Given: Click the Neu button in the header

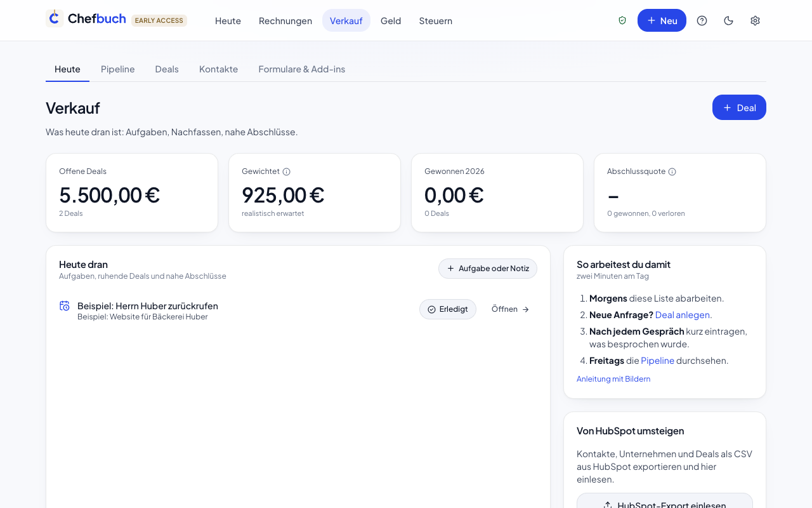Looking at the screenshot, I should [x=662, y=20].
